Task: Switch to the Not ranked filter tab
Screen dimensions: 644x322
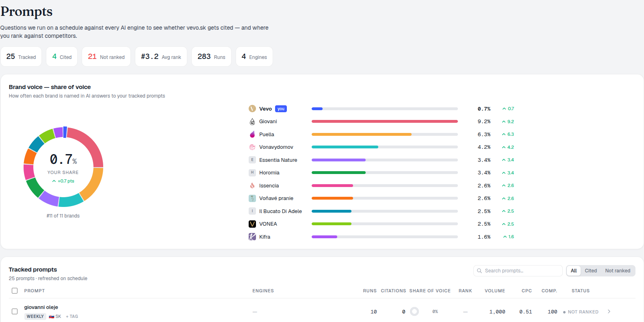Action: [618, 271]
